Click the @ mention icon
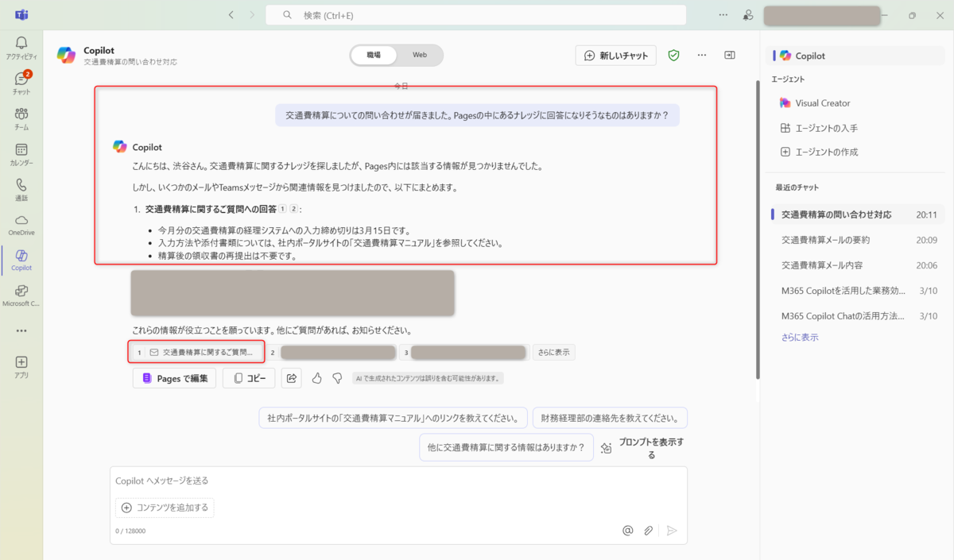Image resolution: width=954 pixels, height=560 pixels. click(x=627, y=530)
